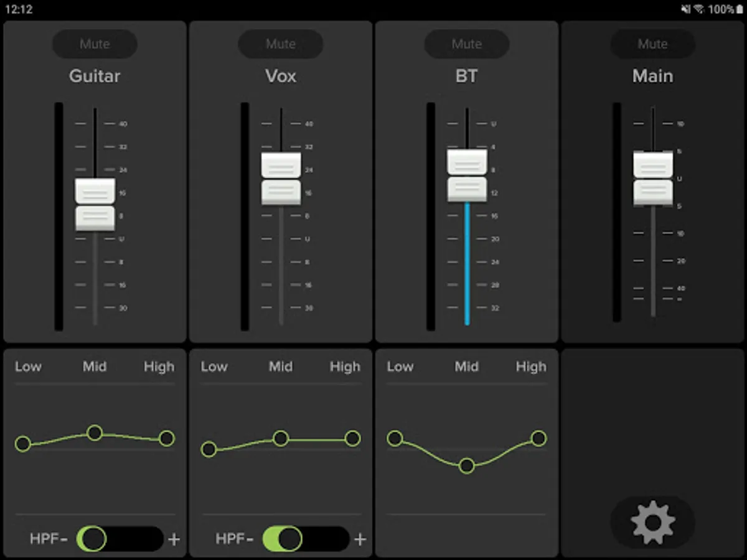The image size is (747, 560).
Task: Select the BT High EQ node
Action: pyautogui.click(x=539, y=439)
